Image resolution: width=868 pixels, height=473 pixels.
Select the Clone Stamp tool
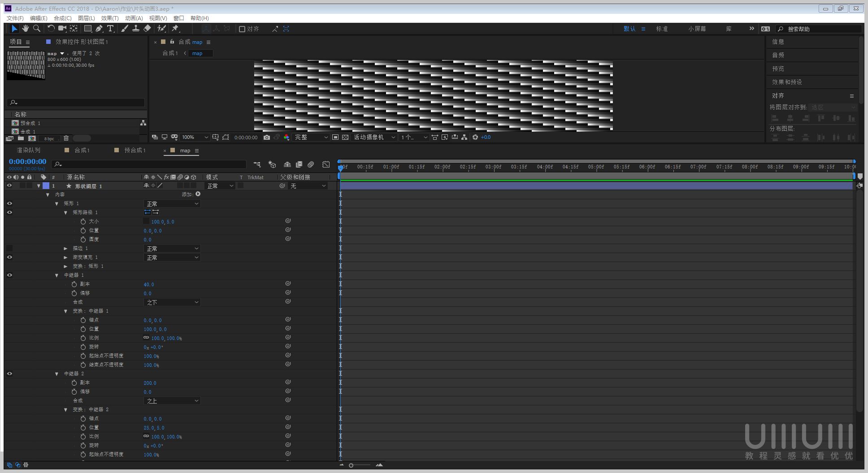pyautogui.click(x=136, y=29)
